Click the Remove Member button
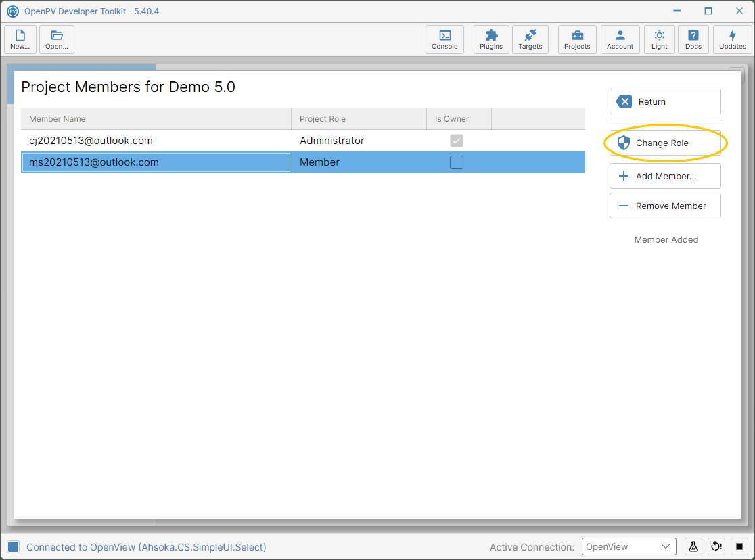755x560 pixels. coord(665,206)
